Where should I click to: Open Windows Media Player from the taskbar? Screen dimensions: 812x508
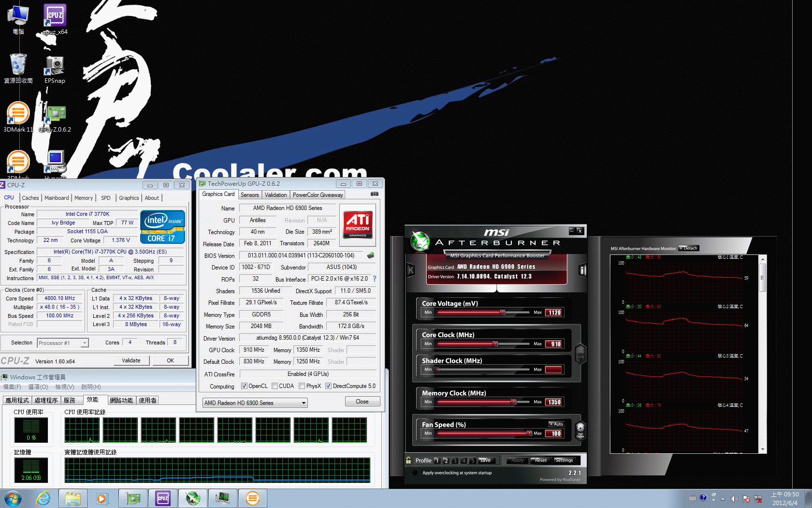coord(102,498)
